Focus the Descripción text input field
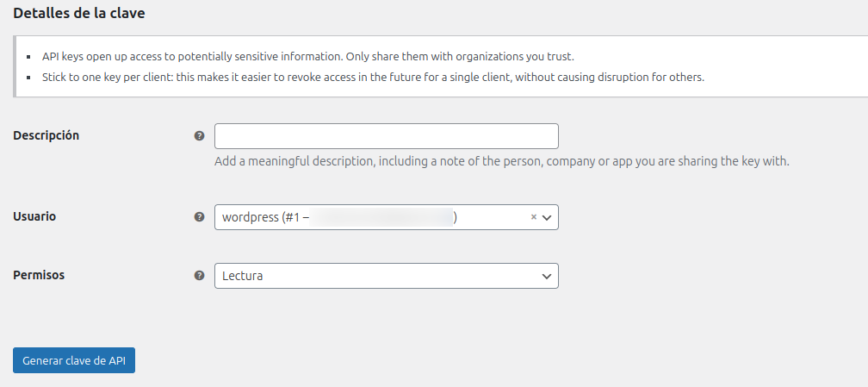This screenshot has width=868, height=387. coord(386,136)
